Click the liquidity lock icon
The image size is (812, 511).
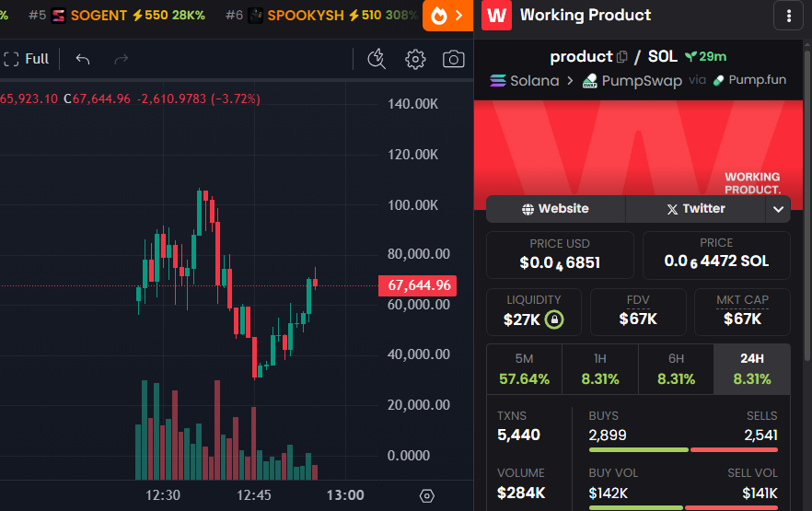tap(554, 319)
